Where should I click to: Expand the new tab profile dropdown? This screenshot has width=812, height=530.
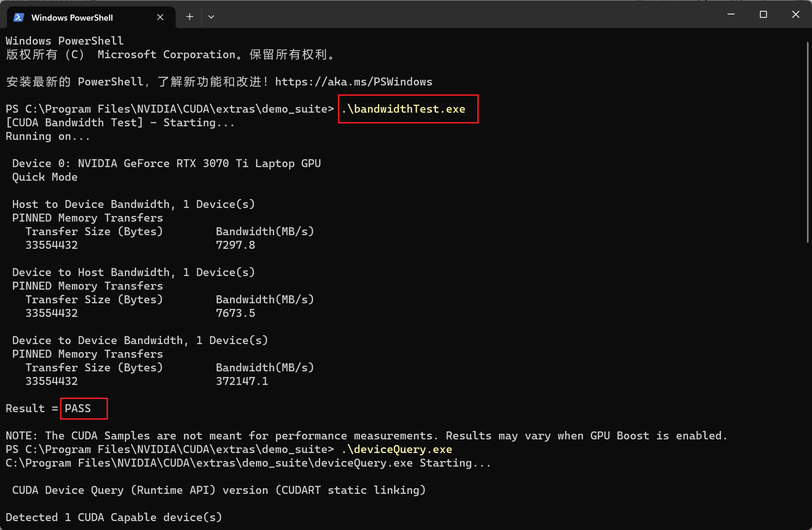pyautogui.click(x=211, y=17)
